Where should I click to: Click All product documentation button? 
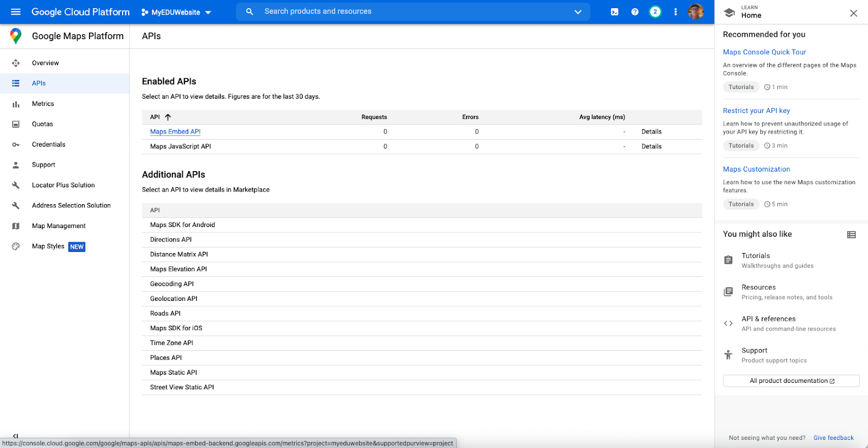[791, 381]
